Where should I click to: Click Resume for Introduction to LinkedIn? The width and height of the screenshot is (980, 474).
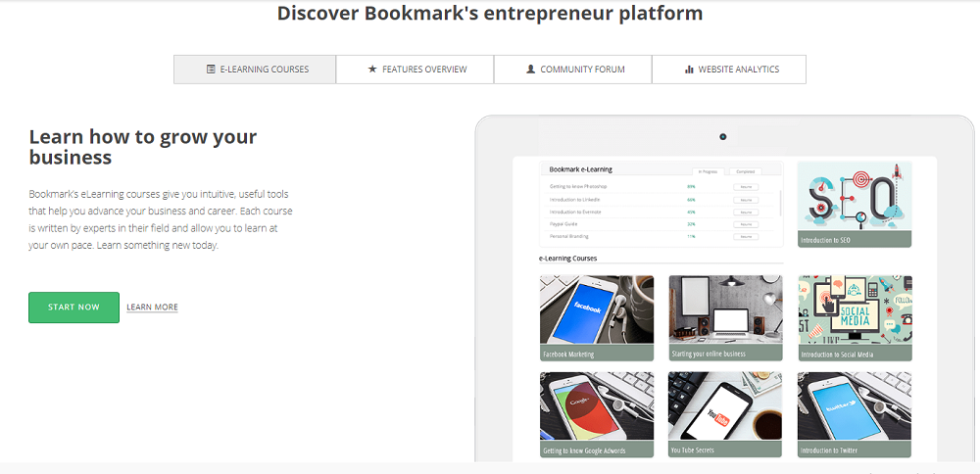click(x=746, y=200)
